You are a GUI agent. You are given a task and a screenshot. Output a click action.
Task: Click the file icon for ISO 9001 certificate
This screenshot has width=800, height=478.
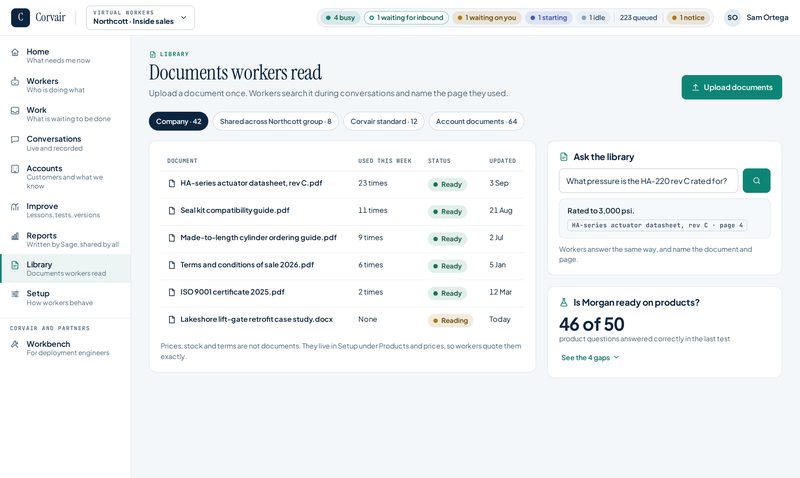click(172, 292)
